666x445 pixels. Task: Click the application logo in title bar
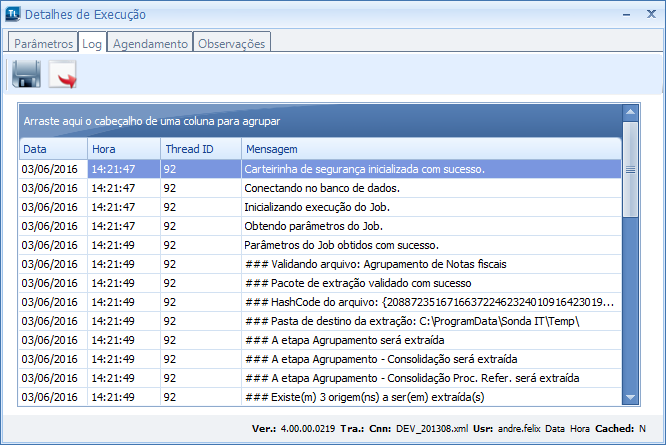(12, 14)
